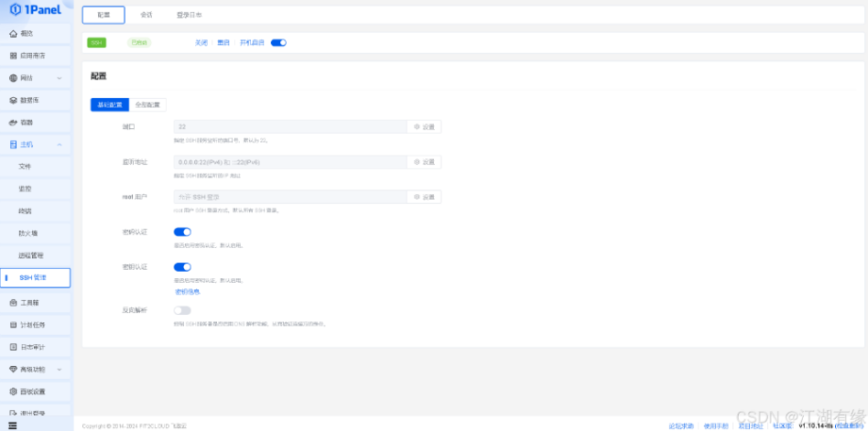Click 设置 button for the root 用户 field
The width and height of the screenshot is (868, 431).
[424, 197]
